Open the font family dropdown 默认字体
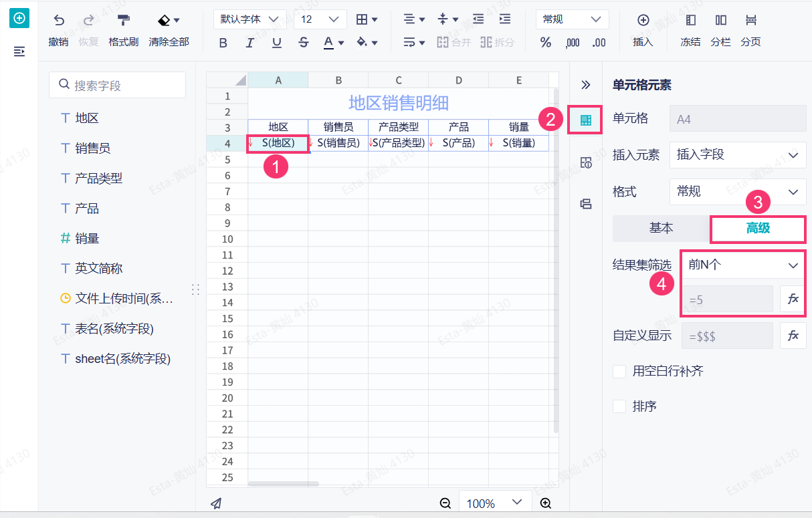The image size is (812, 518). click(250, 19)
